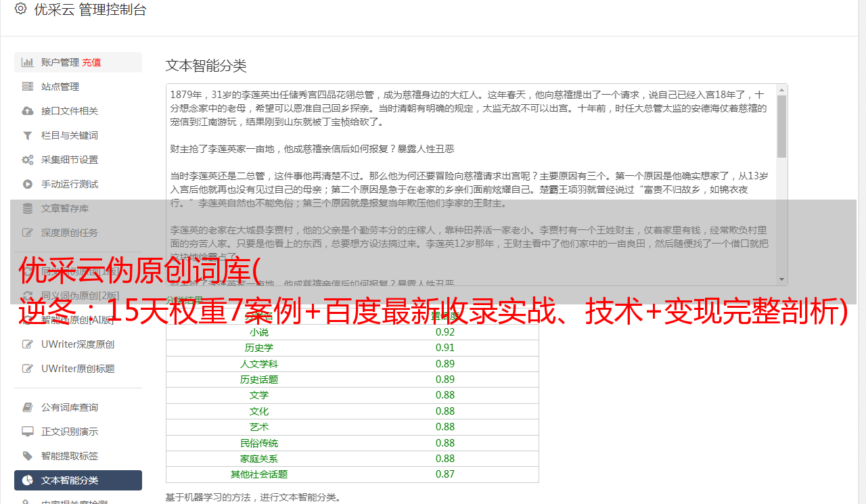Click the cloud download icon for 接口文件相关
Viewport: 866px width, 504px height.
click(28, 111)
